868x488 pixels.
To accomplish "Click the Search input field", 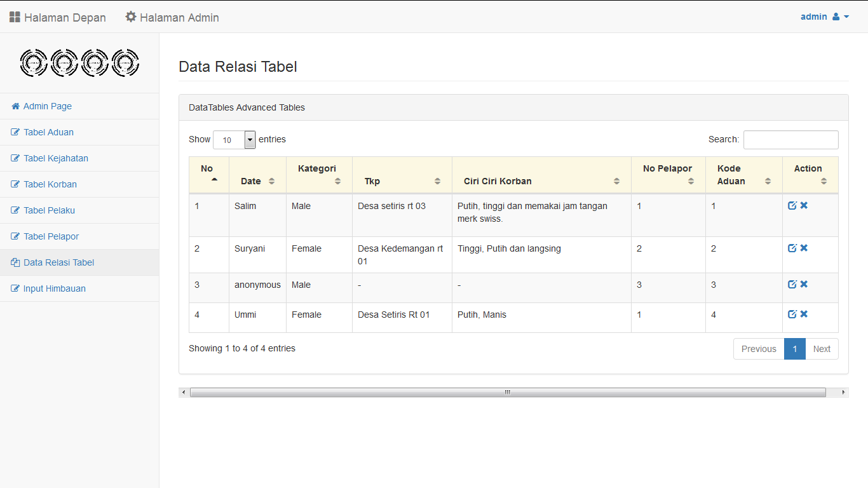I will (x=790, y=140).
